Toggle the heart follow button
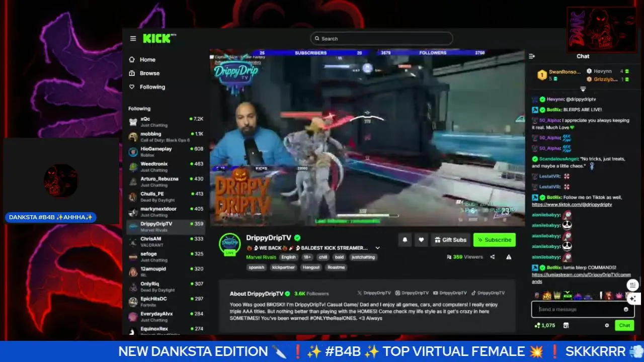The height and width of the screenshot is (362, 644). tap(421, 240)
